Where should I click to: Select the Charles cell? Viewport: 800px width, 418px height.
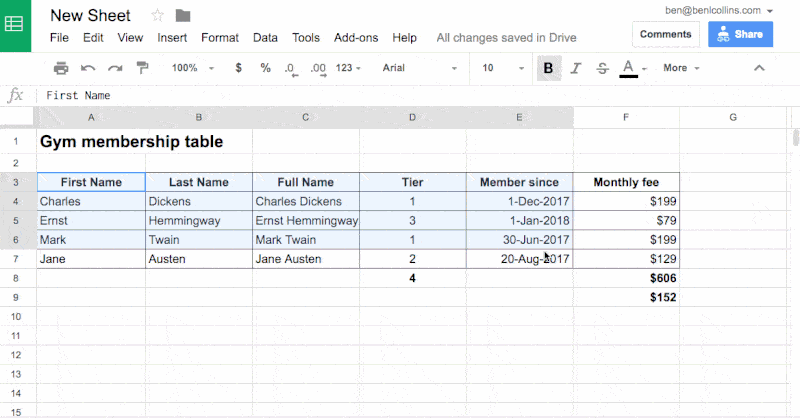91,201
